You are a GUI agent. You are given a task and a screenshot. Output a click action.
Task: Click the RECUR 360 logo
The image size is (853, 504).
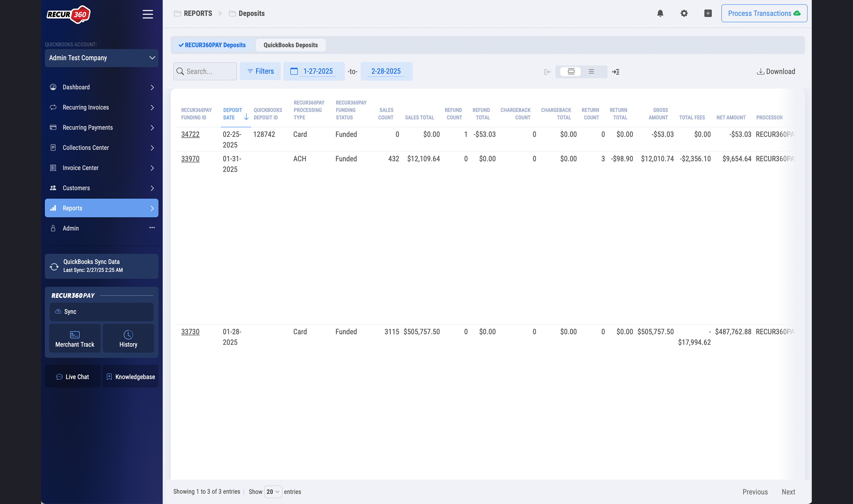[x=68, y=14]
